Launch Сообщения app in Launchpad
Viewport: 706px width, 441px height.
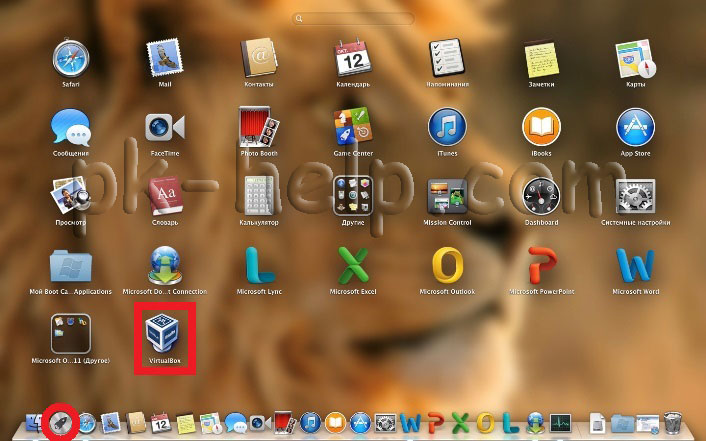71,127
